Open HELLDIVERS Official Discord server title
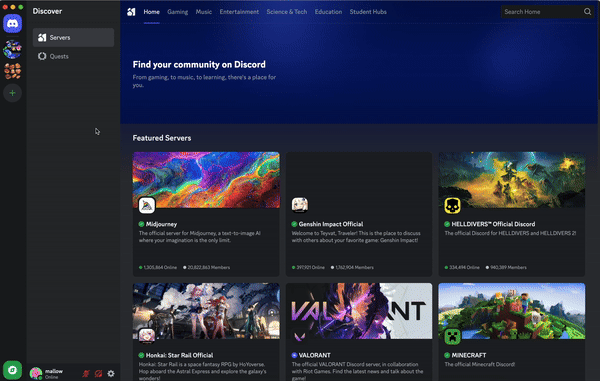600x381 pixels. pos(493,224)
